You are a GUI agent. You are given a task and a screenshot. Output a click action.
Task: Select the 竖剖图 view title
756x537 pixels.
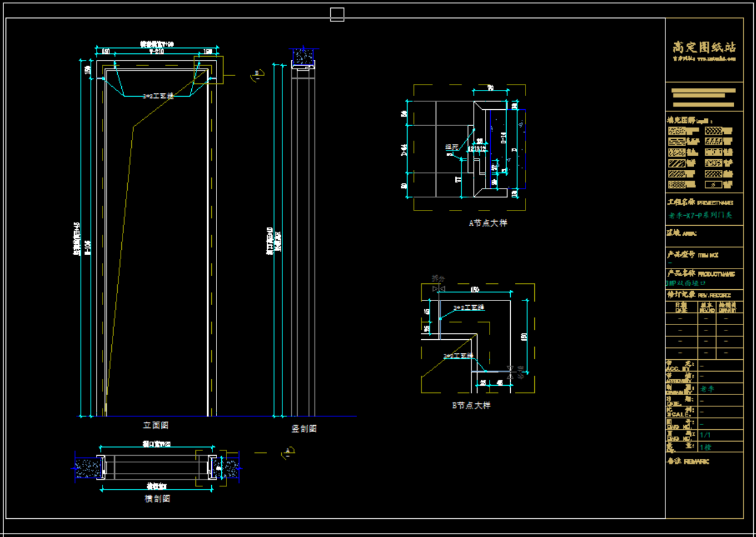pyautogui.click(x=304, y=428)
